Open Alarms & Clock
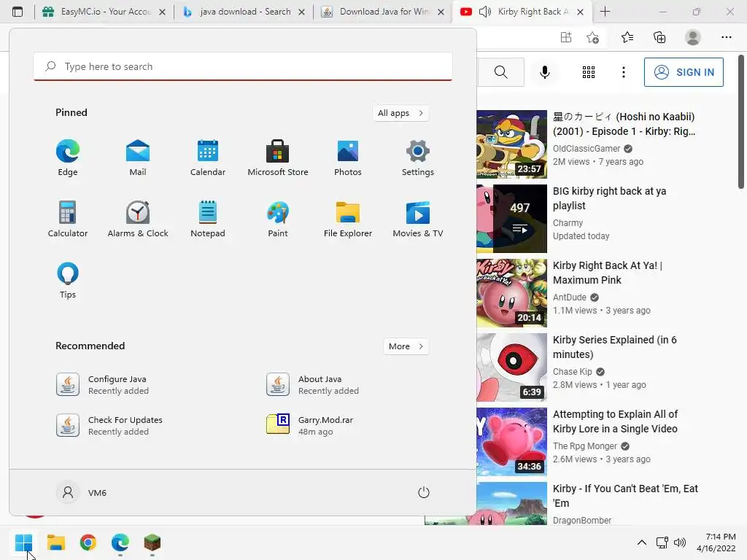The image size is (747, 560). (x=138, y=219)
